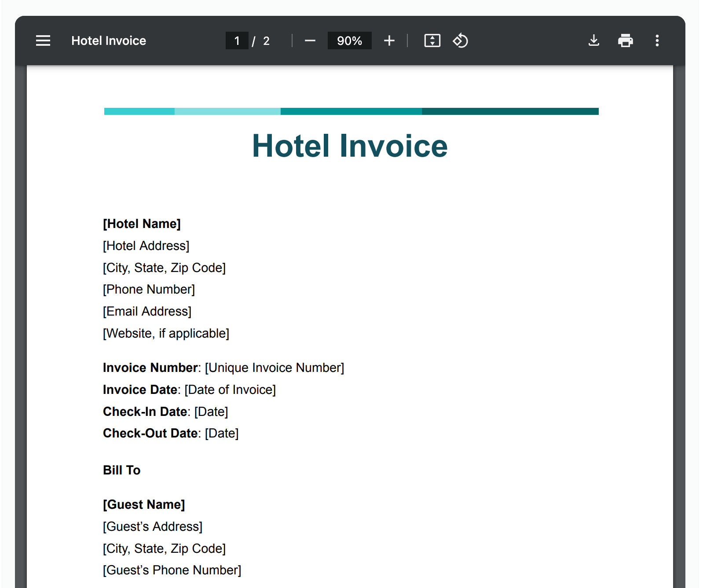Select the 90% zoom level field

tap(350, 41)
